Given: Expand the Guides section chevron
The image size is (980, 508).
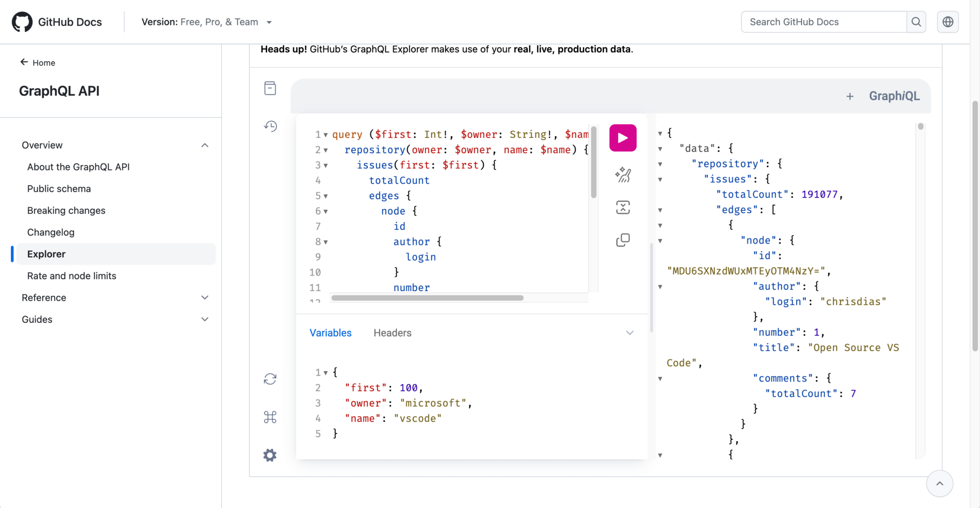Looking at the screenshot, I should tap(205, 319).
